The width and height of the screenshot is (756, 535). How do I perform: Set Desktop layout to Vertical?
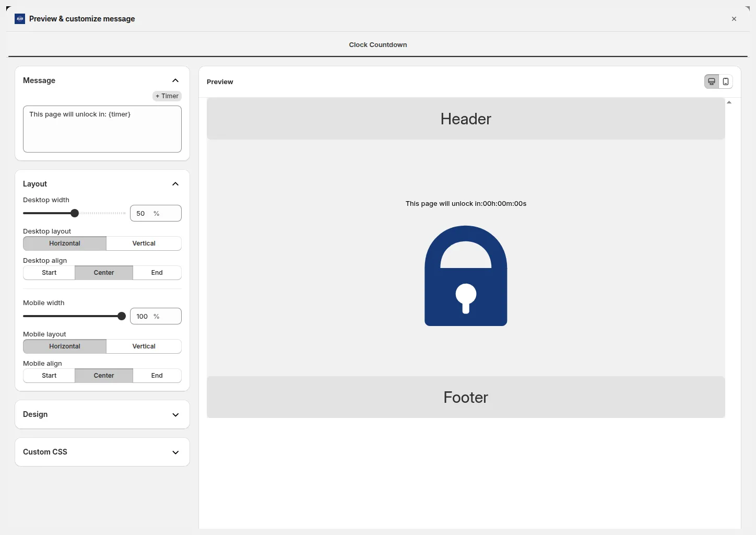pyautogui.click(x=144, y=243)
